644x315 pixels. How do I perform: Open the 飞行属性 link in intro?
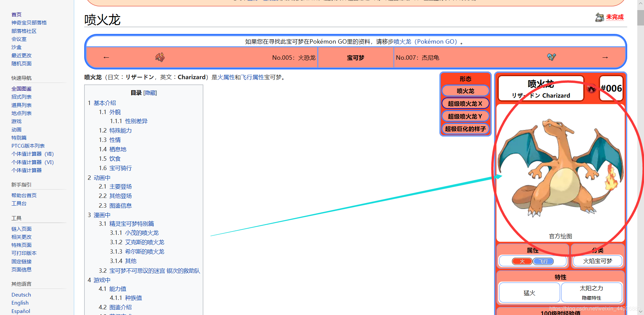[x=253, y=77]
